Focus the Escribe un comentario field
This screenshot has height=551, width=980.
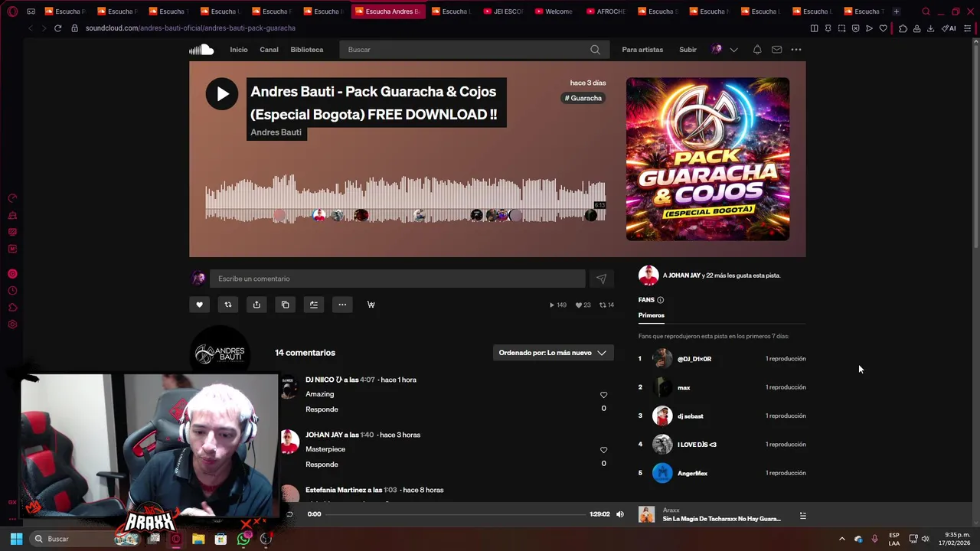(x=397, y=279)
